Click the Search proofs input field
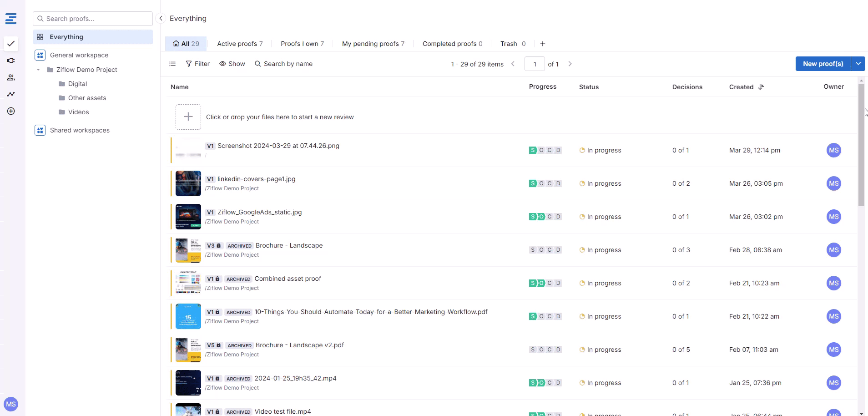This screenshot has width=868, height=416. point(93,19)
